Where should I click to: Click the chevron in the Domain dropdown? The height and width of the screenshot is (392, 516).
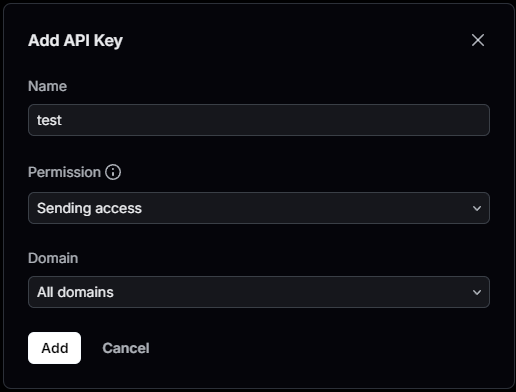(x=477, y=293)
